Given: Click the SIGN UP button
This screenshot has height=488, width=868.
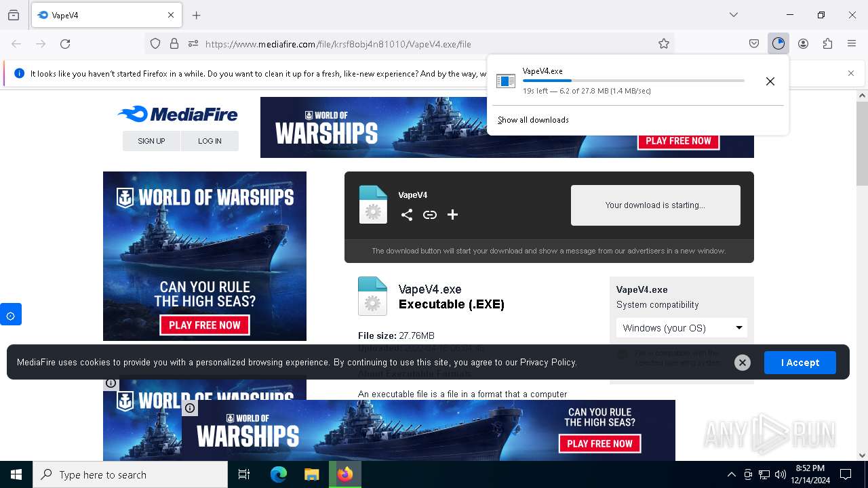Looking at the screenshot, I should (151, 141).
